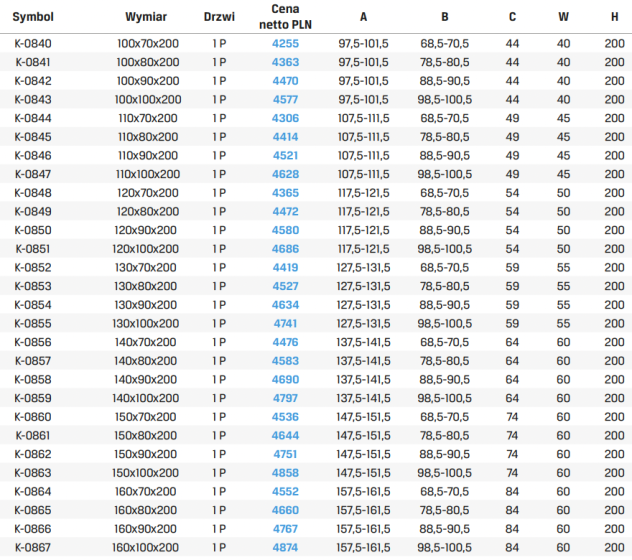Click dimension 140x80x200
Screen dimensions: 632x560
click(146, 361)
